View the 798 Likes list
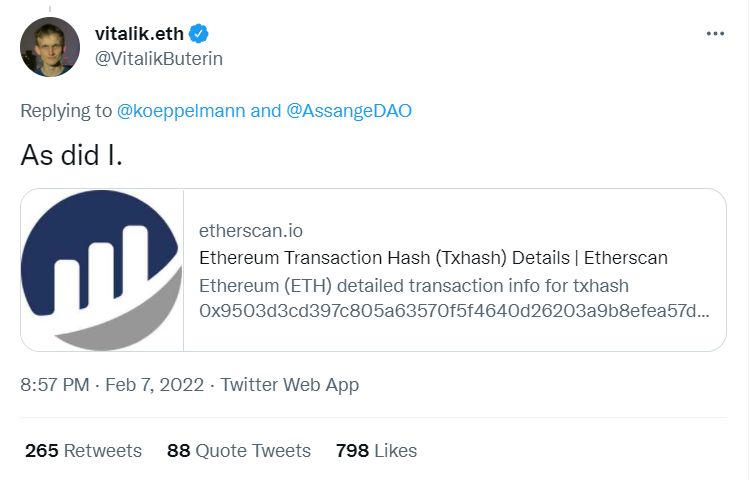753x480 pixels. point(376,451)
